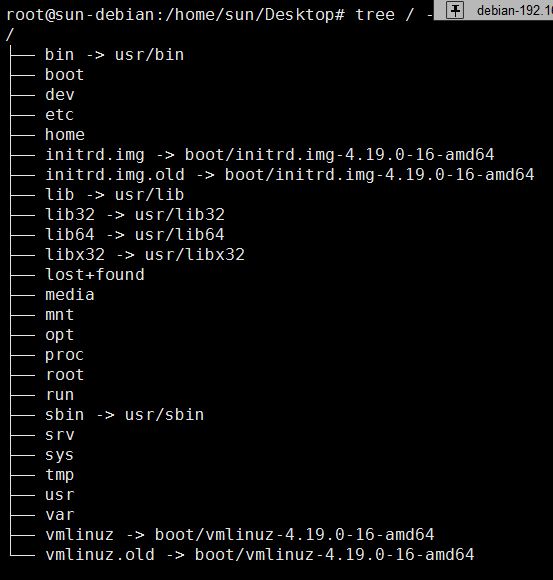Click the 'tmp' directory entry
Screen dimensions: 553x580
[x=60, y=475]
